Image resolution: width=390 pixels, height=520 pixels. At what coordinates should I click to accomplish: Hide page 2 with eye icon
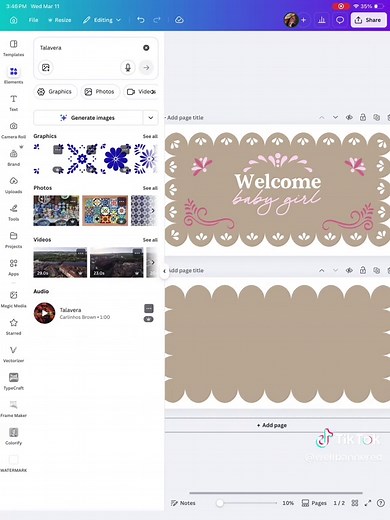349,270
